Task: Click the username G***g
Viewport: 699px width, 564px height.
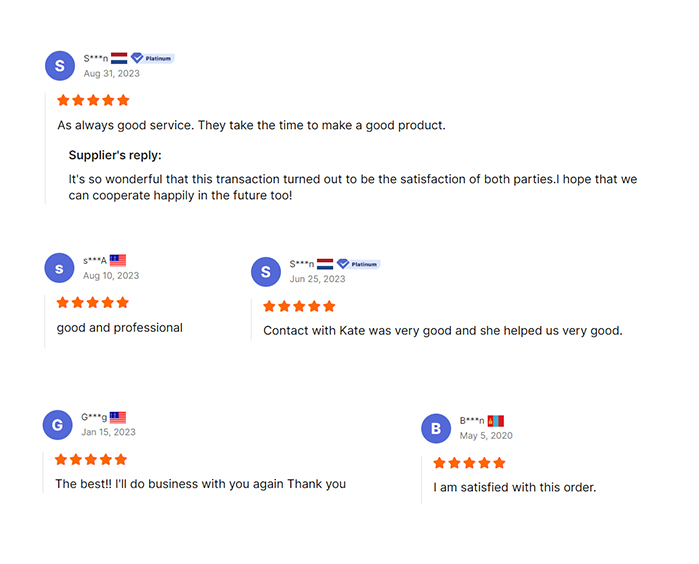Action: (x=94, y=417)
